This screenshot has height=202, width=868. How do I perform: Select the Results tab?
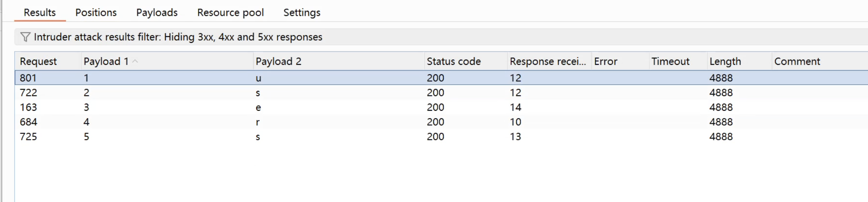click(40, 13)
